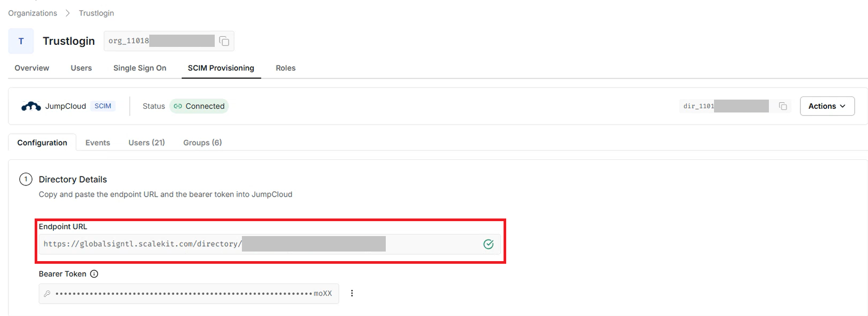Click the Trustlogin organization title

click(69, 41)
